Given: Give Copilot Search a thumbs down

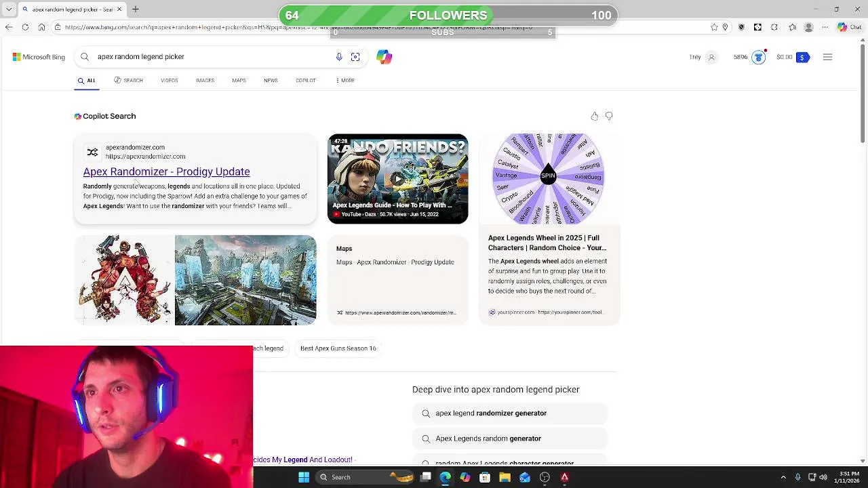Looking at the screenshot, I should pyautogui.click(x=609, y=117).
